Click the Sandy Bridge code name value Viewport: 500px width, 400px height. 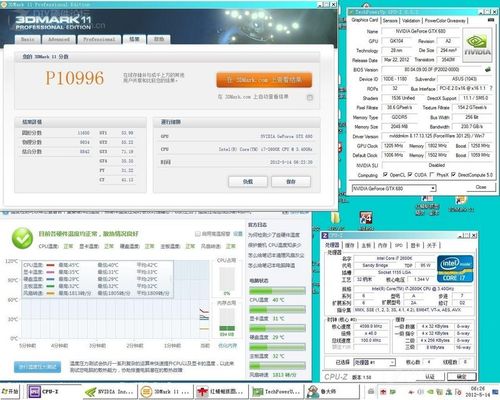pyautogui.click(x=375, y=266)
